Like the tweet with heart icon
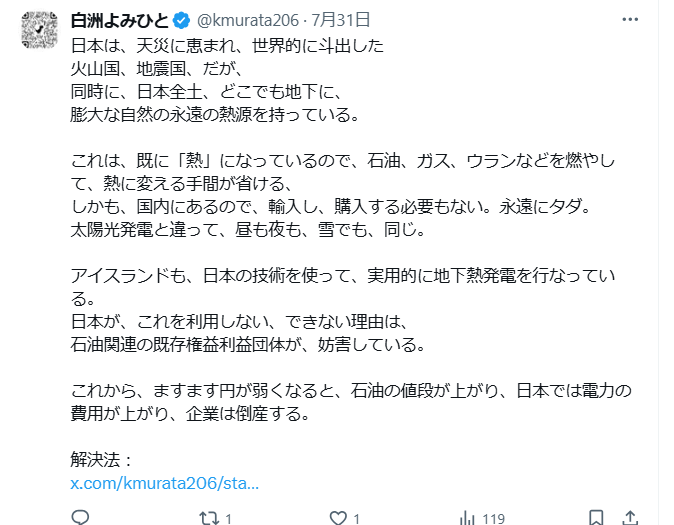The height and width of the screenshot is (525, 674). pos(338,518)
